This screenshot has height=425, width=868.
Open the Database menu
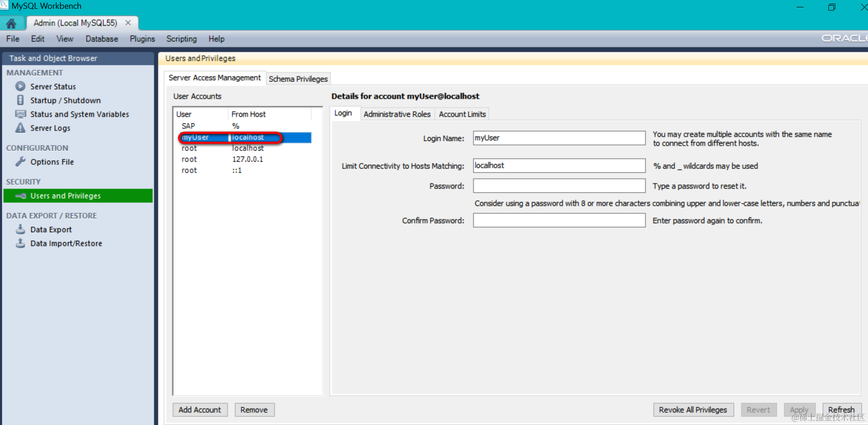coord(102,39)
